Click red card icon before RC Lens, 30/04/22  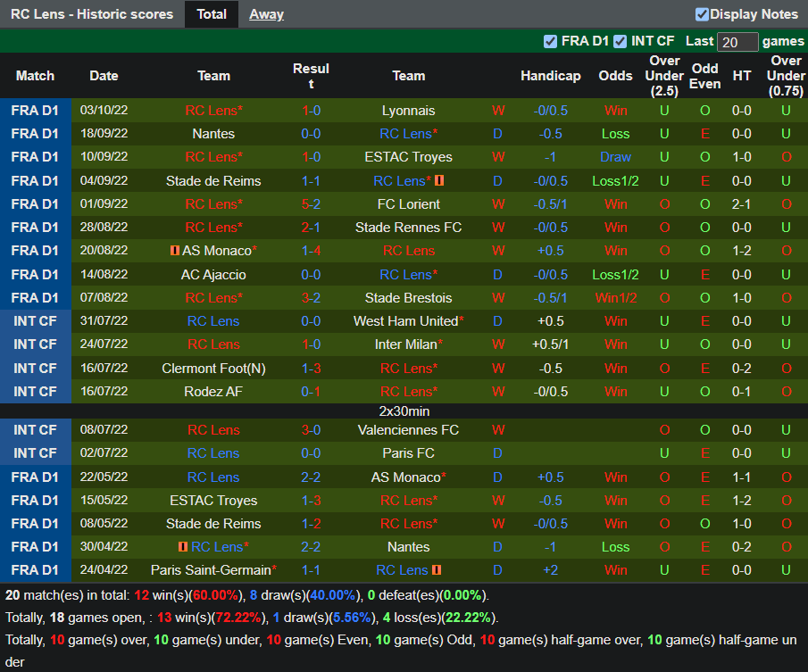point(183,547)
